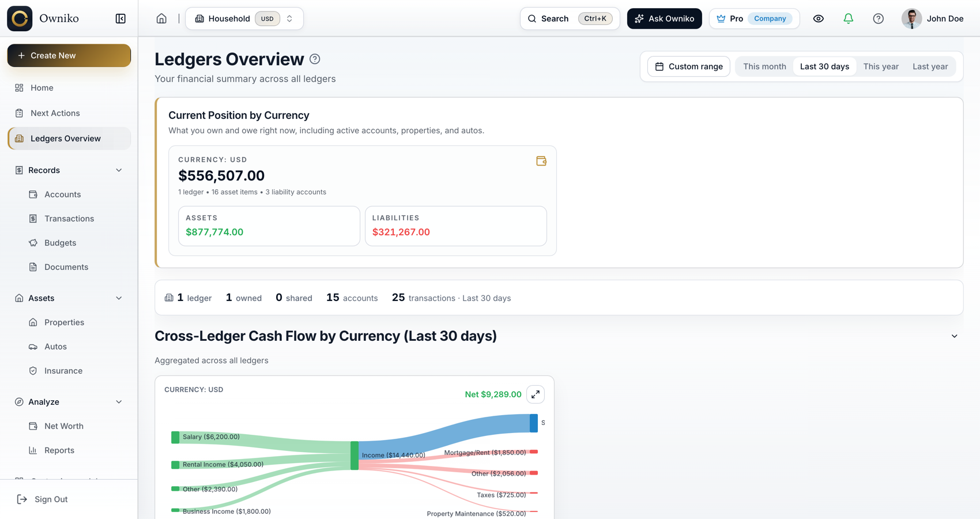Click the 15 accounts stat
The height and width of the screenshot is (519, 980).
[x=352, y=298]
